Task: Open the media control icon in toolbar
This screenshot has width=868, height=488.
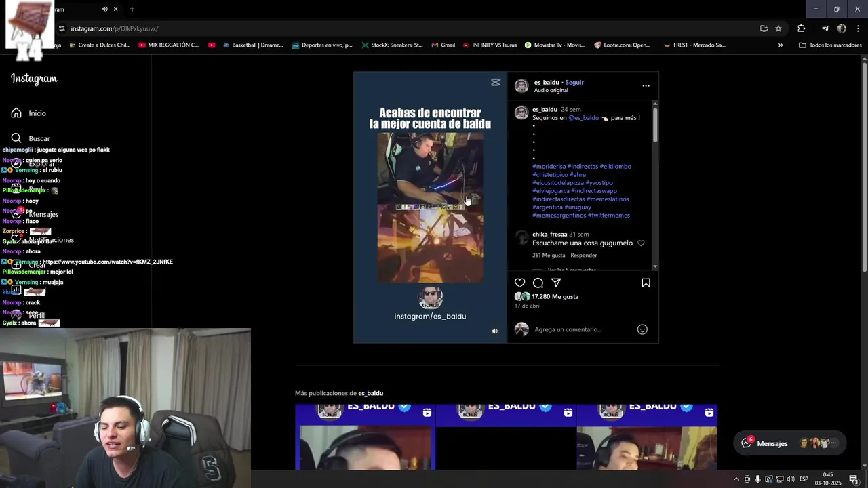Action: tap(825, 28)
